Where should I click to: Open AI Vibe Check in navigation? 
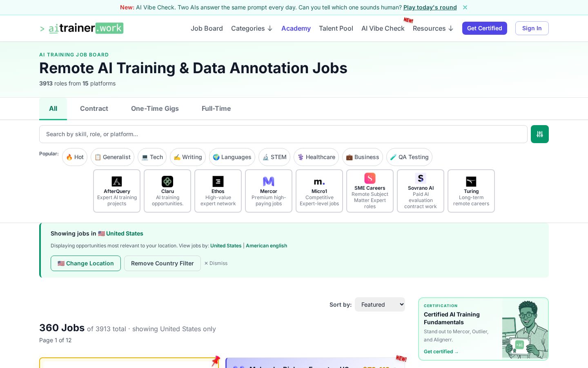(x=383, y=28)
